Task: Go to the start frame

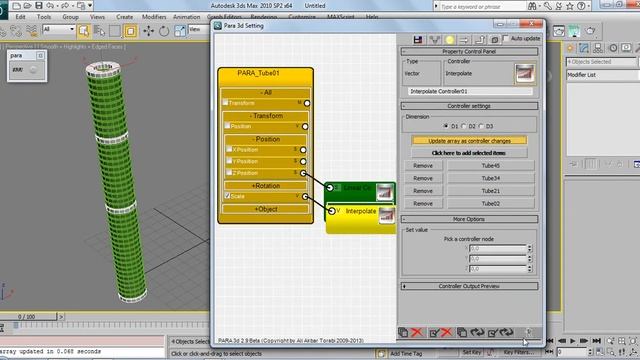Action: (x=550, y=341)
